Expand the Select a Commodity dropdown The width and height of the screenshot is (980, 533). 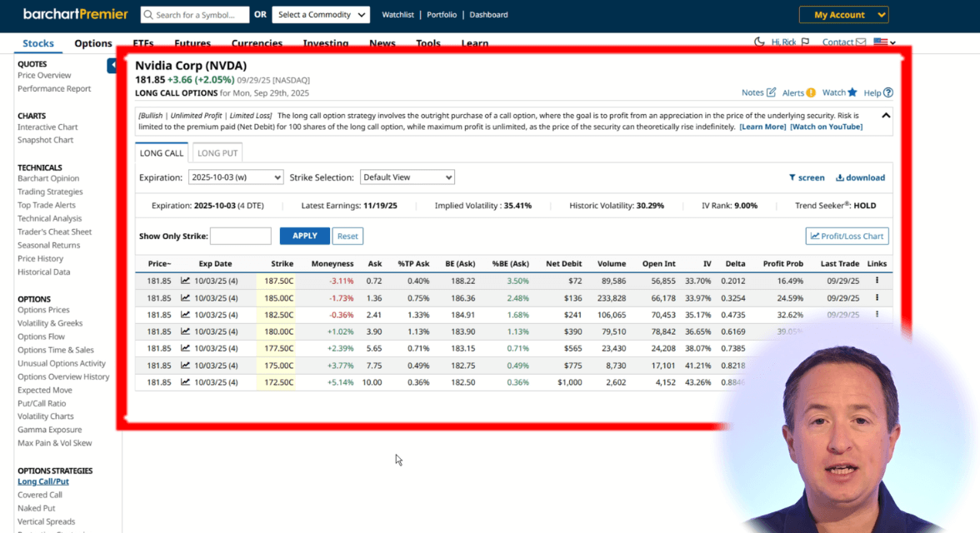(x=321, y=15)
